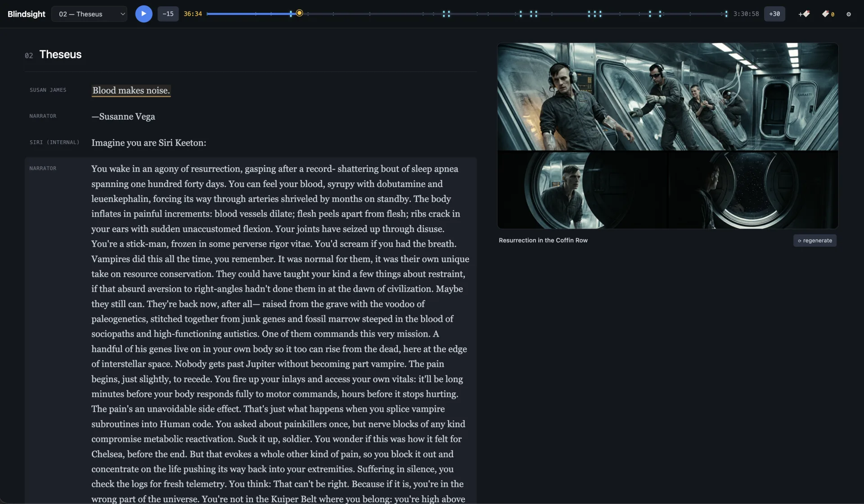Click the Blindsight app title
864x504 pixels.
click(x=27, y=14)
